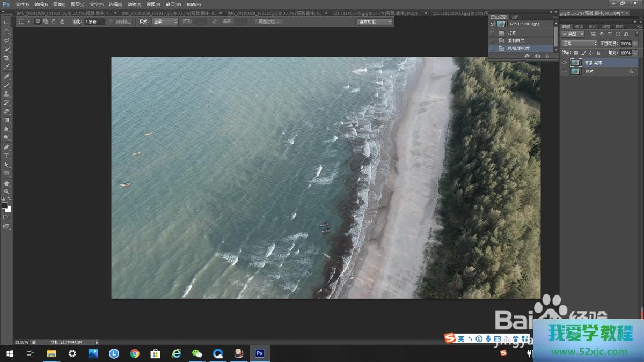This screenshot has height=362, width=644.
Task: Choose the Horizontal Type tool
Action: (6, 156)
